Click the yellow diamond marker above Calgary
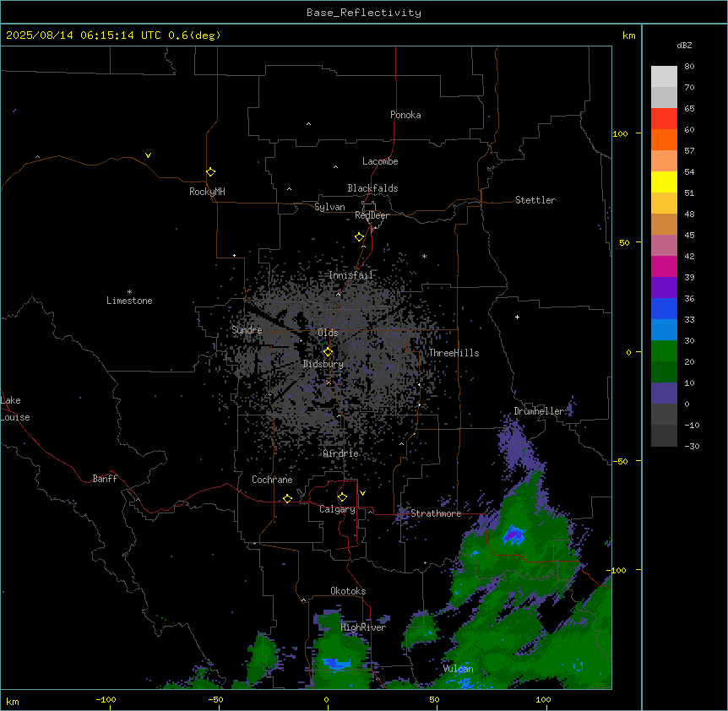 [342, 497]
